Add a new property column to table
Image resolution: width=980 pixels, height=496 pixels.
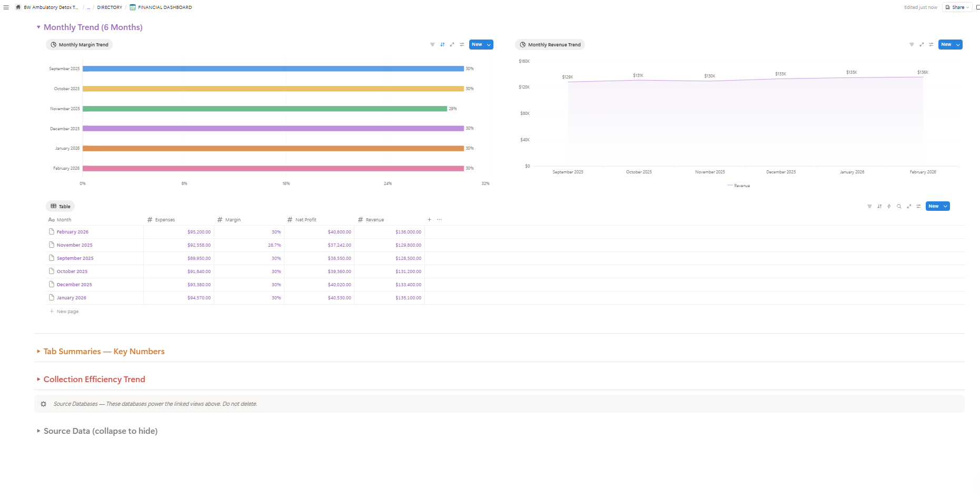[x=429, y=220]
